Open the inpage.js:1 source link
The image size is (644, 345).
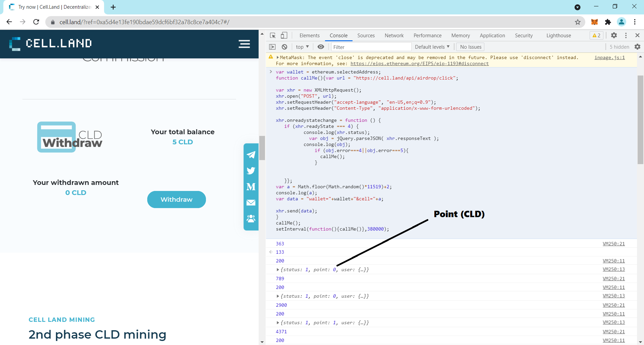click(x=609, y=58)
